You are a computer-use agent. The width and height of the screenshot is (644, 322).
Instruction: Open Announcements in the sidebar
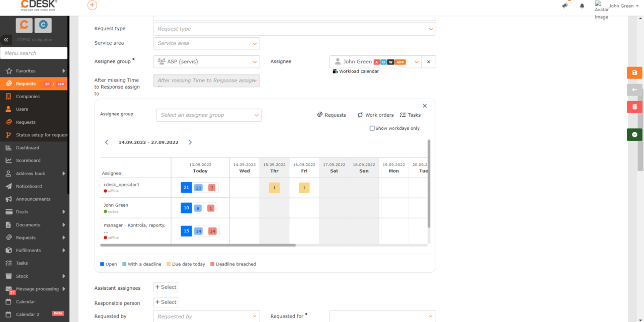pyautogui.click(x=34, y=199)
